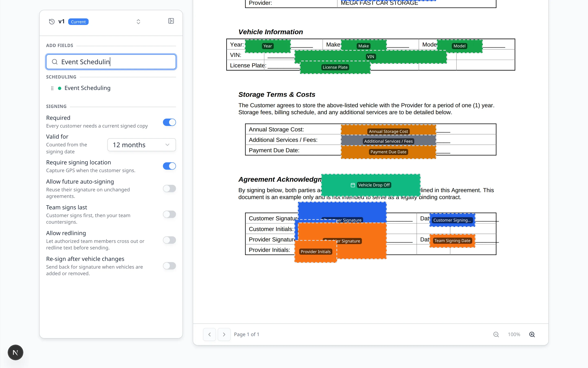This screenshot has height=368, width=588.
Task: Enable Team signs last switch
Action: (169, 214)
